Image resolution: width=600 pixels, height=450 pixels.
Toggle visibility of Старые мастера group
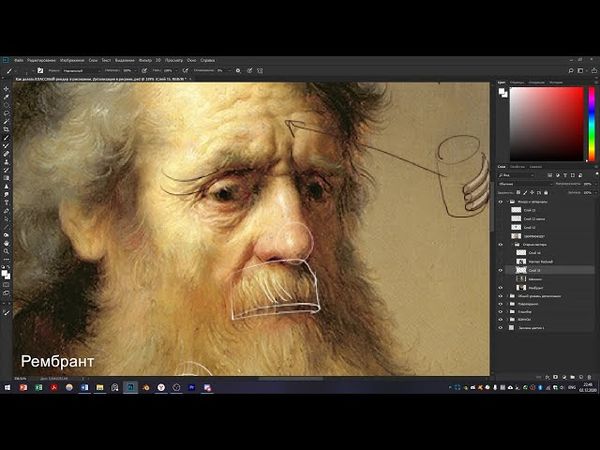501,244
